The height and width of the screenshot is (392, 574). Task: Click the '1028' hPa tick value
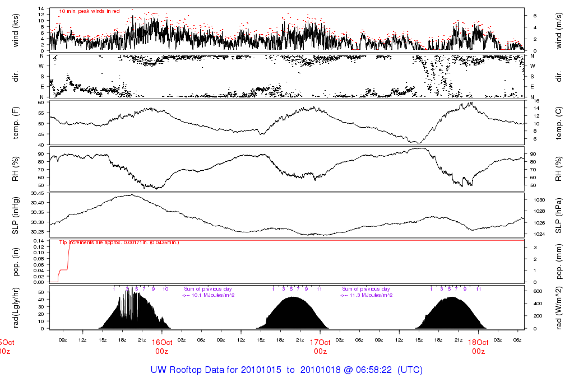(x=540, y=211)
